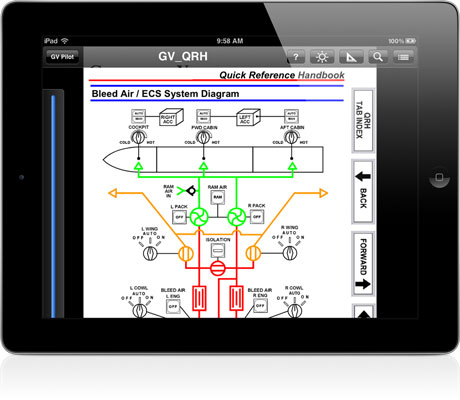Toggle the BLEED AIR L ENG switch

point(173,306)
